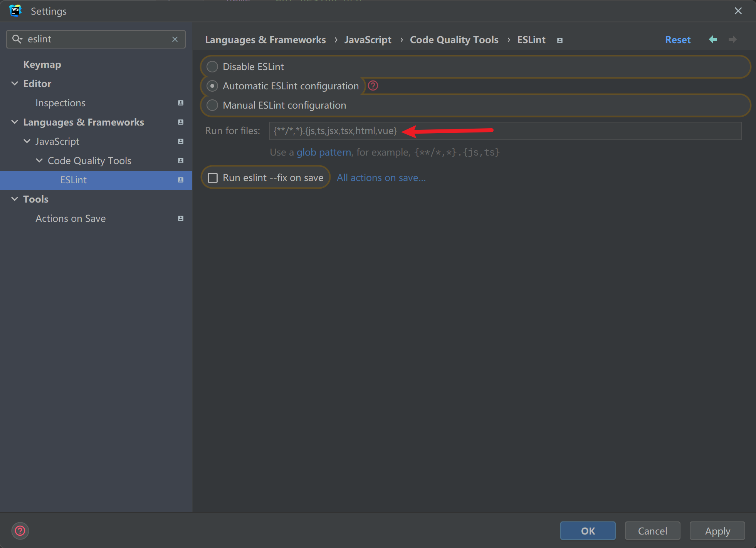Click Languages & Frameworks in the breadcrumb

pyautogui.click(x=265, y=40)
